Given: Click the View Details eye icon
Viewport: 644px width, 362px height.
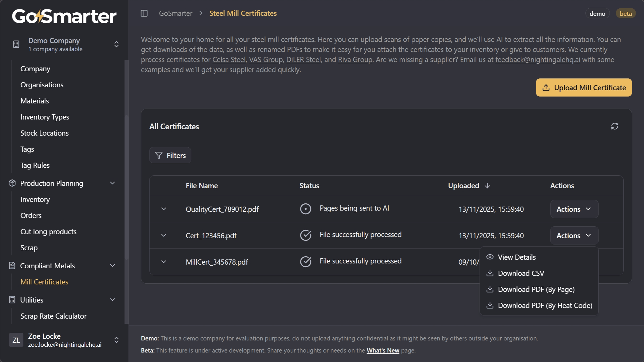Looking at the screenshot, I should coord(490,257).
